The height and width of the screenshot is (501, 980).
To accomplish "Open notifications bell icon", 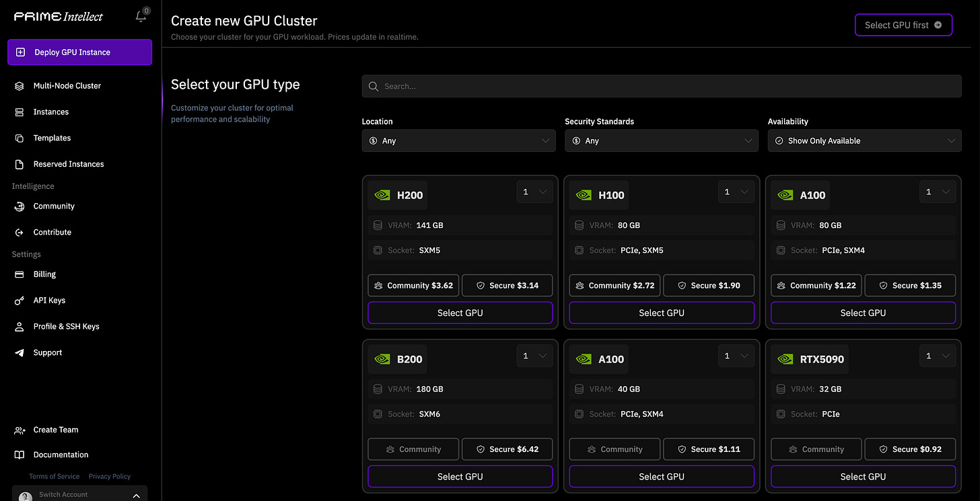I will coord(141,17).
